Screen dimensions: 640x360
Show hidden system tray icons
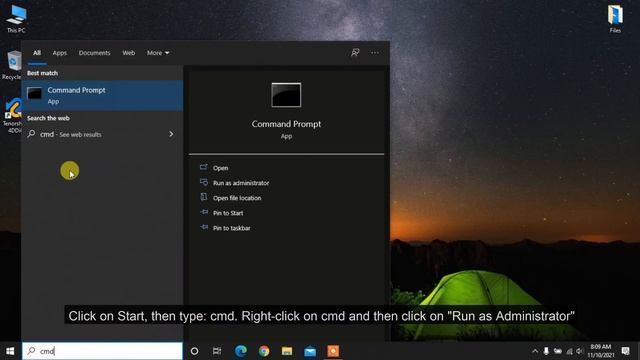click(535, 351)
